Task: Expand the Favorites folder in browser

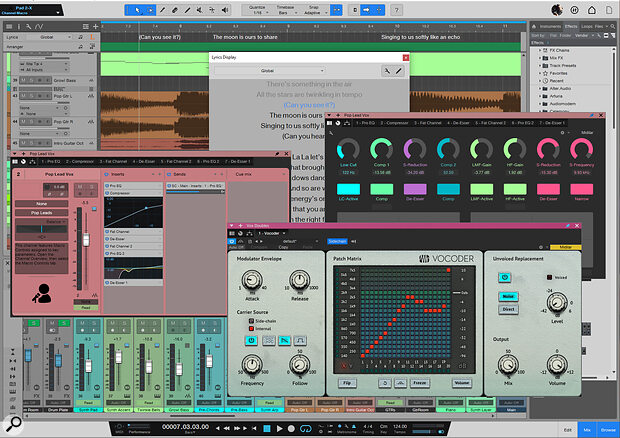Action: point(540,74)
